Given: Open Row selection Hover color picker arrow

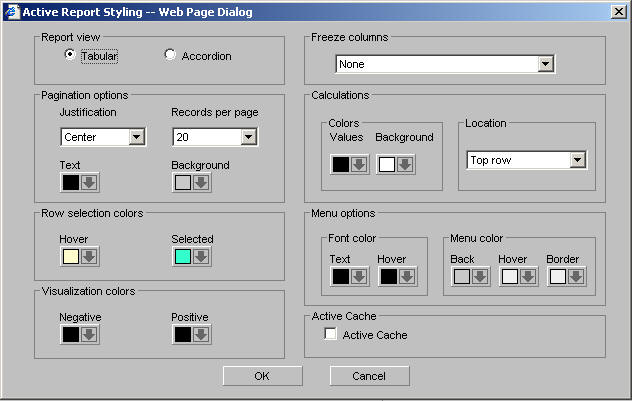Looking at the screenshot, I should point(89,257).
